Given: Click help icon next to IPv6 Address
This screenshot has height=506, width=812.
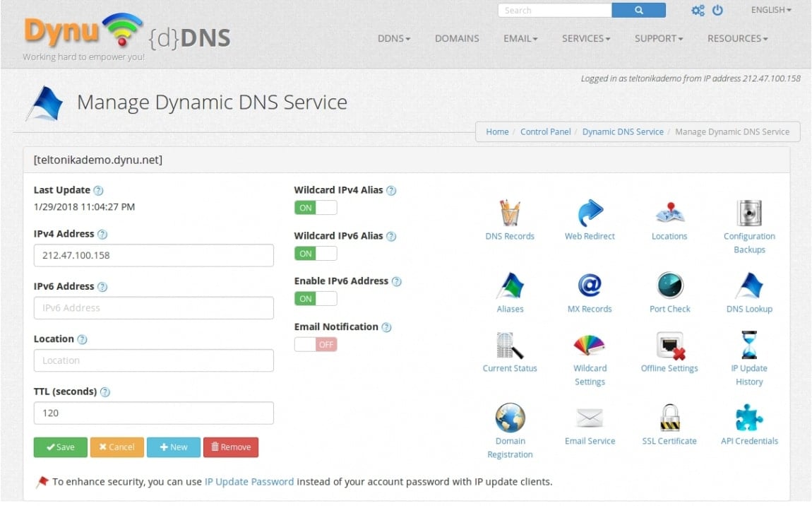Looking at the screenshot, I should click(102, 287).
